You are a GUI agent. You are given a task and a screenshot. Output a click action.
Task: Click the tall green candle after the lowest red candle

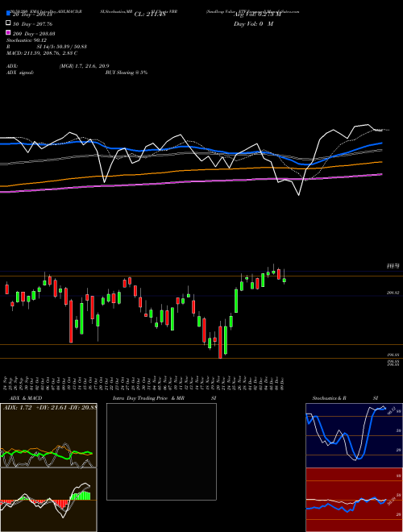(x=226, y=340)
